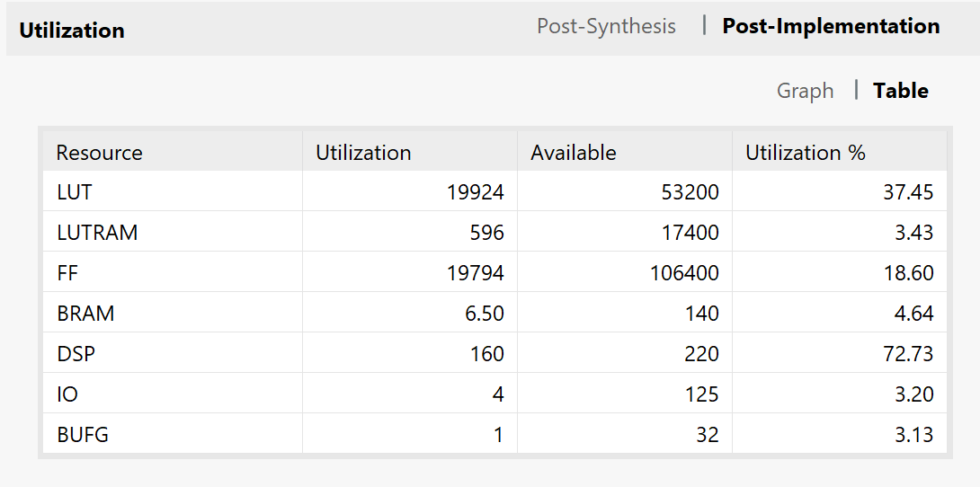Click the BRAM utilization value 6.50
The image size is (980, 487).
click(x=481, y=314)
